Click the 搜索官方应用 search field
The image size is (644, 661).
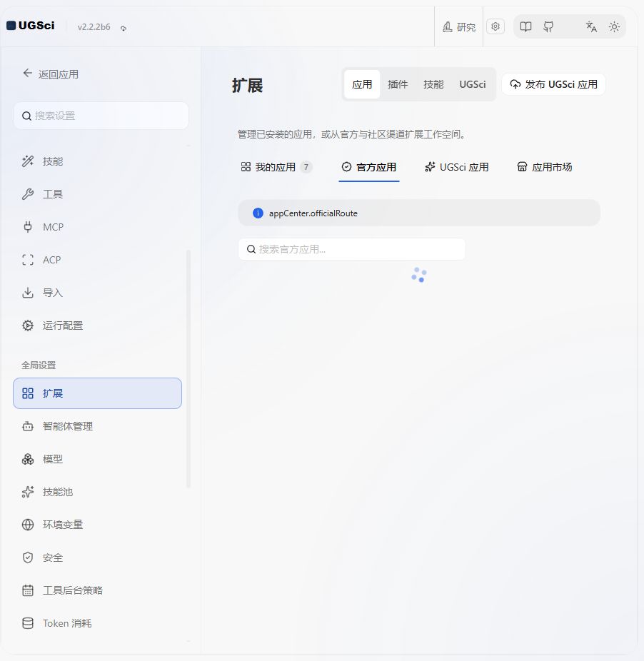tap(352, 249)
